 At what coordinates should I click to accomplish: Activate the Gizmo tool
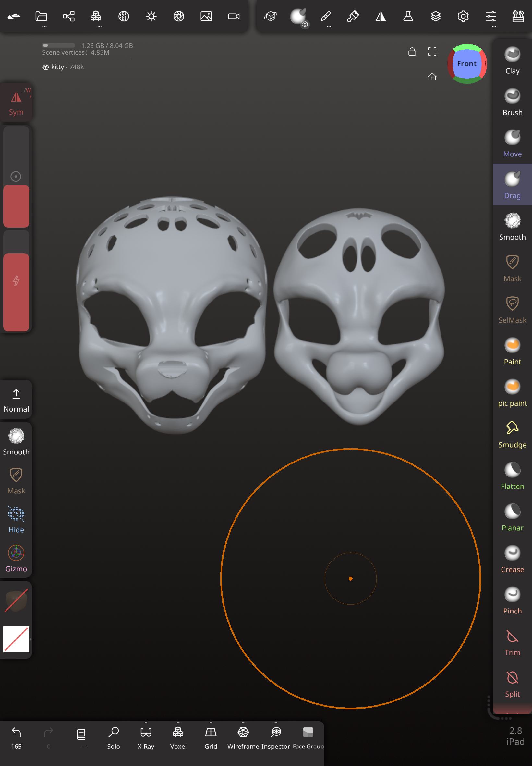click(16, 559)
